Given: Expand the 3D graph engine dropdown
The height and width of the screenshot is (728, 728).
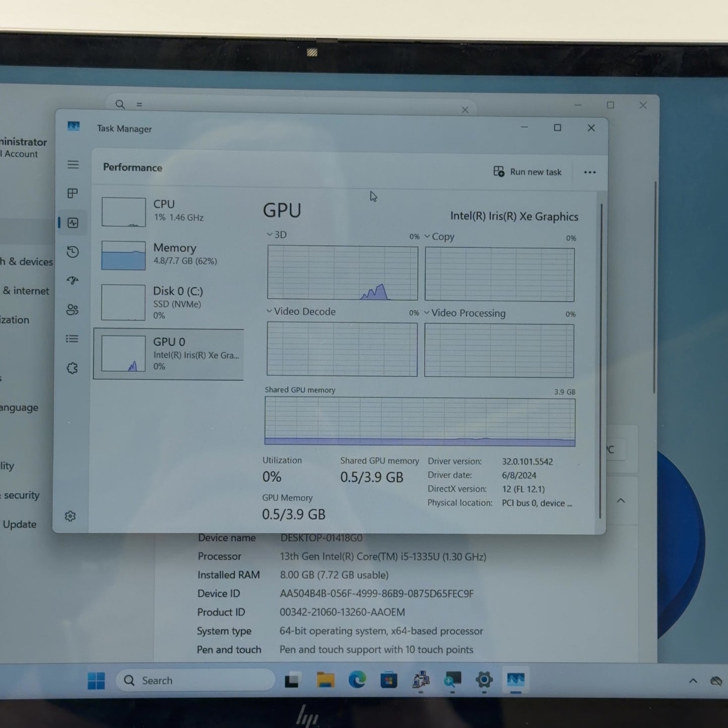Looking at the screenshot, I should click(270, 235).
